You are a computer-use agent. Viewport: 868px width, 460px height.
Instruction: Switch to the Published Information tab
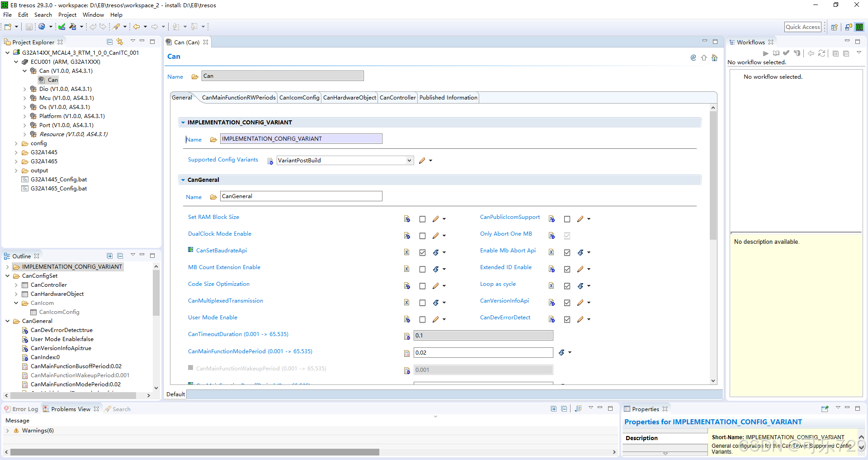click(x=448, y=98)
